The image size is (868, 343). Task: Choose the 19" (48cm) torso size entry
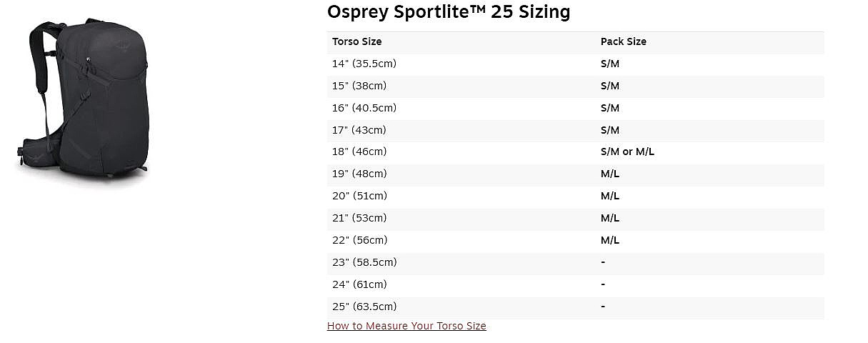pyautogui.click(x=359, y=174)
